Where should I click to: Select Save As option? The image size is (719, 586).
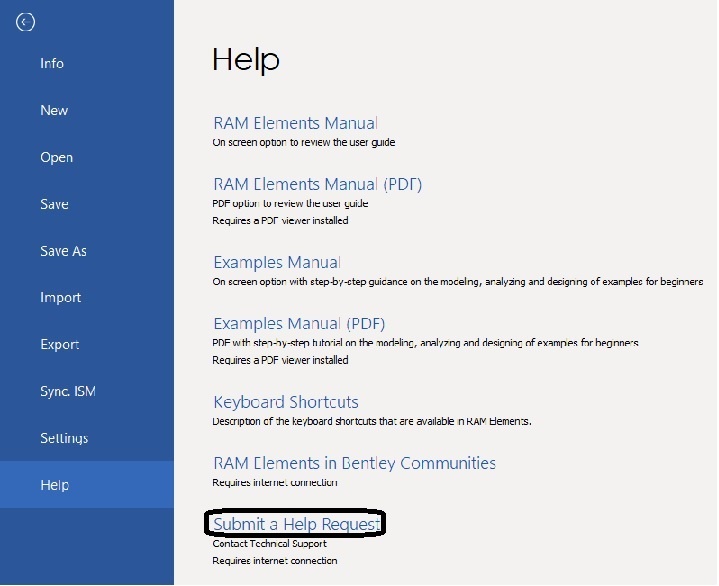point(63,251)
